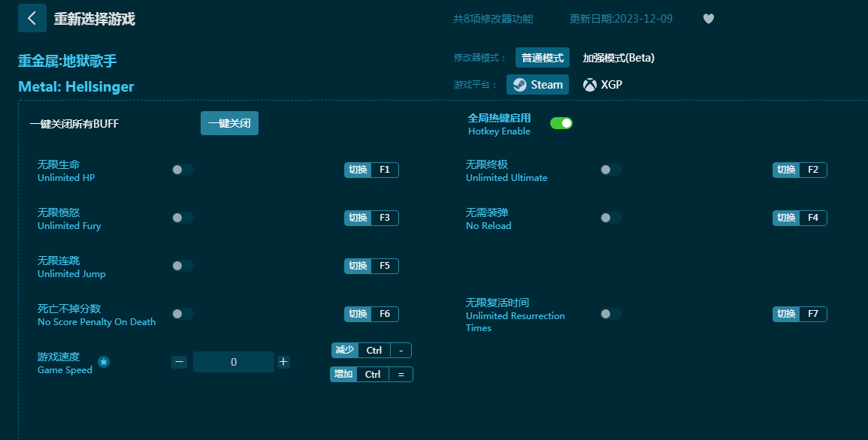Click the heart favorite icon

tap(709, 19)
